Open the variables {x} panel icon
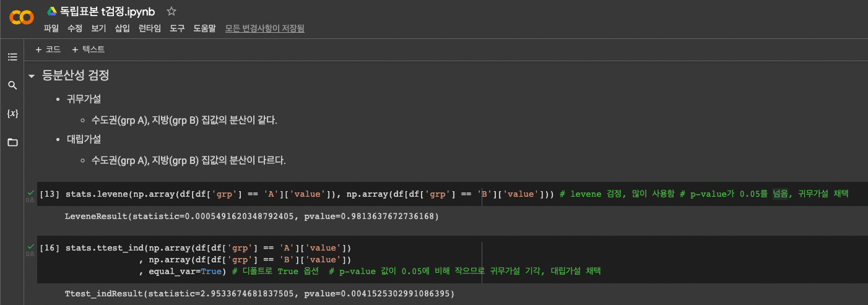 click(x=12, y=114)
